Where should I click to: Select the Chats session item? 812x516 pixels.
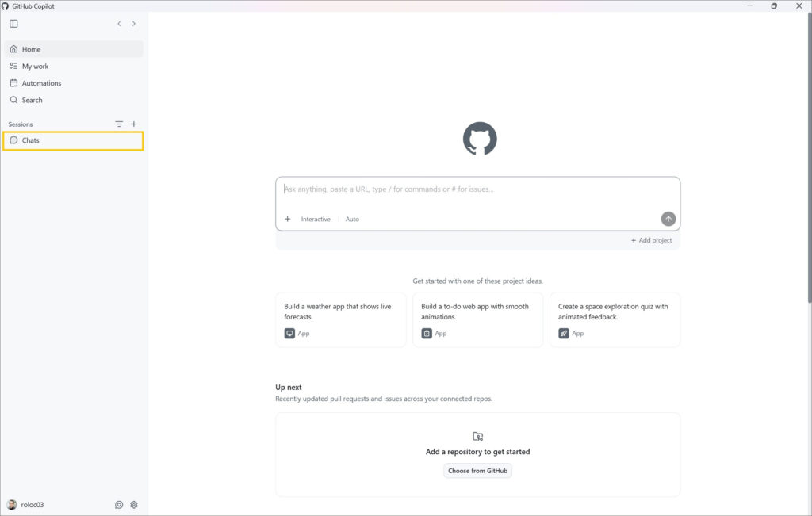tap(73, 141)
